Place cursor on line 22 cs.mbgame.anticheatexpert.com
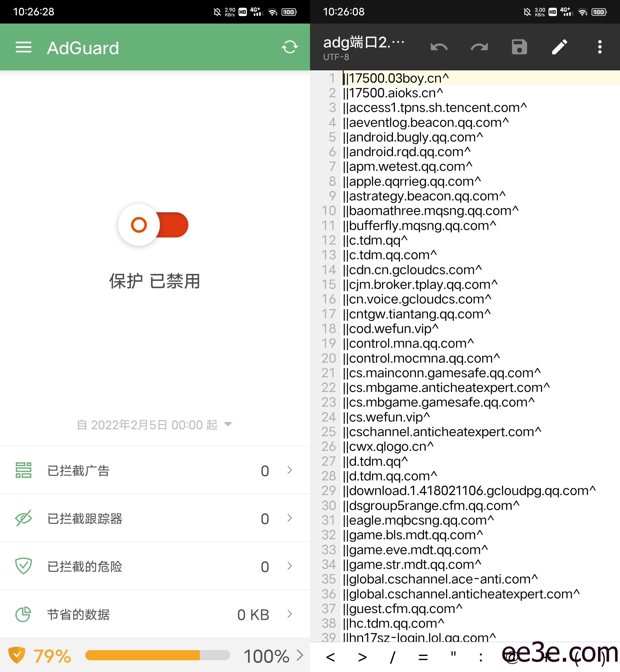This screenshot has height=672, width=620. tap(446, 388)
